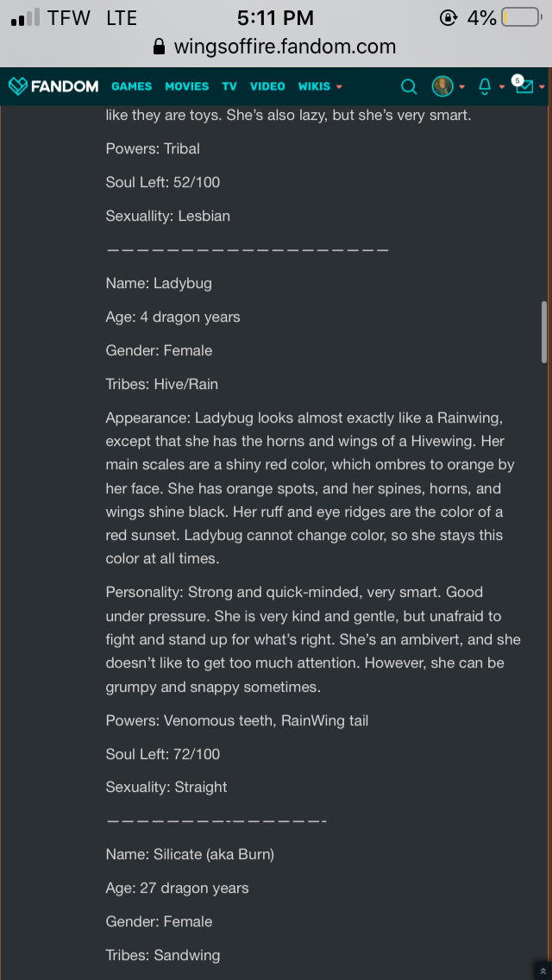Tap the 5:11 PM status bar clock

275,18
